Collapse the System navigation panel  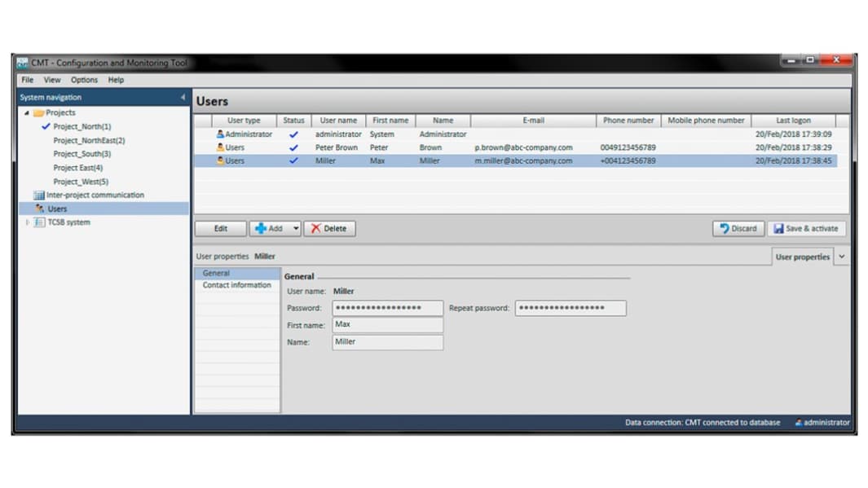click(183, 98)
